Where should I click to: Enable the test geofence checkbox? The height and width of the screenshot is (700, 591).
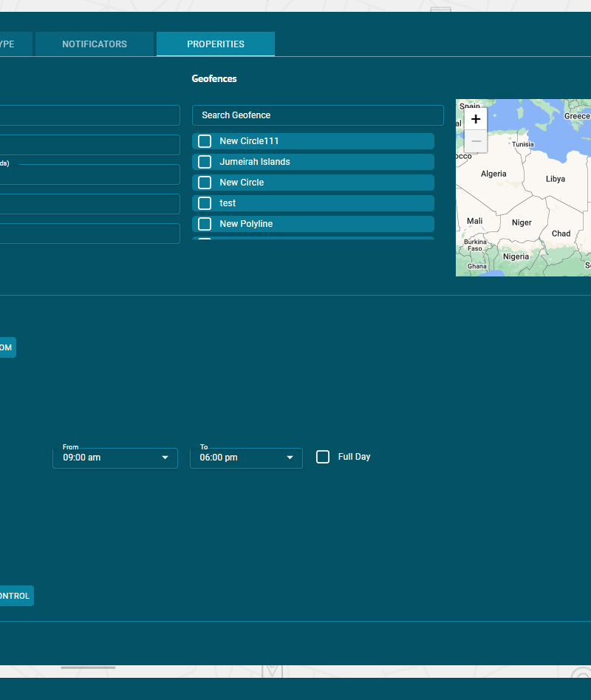[x=205, y=203]
